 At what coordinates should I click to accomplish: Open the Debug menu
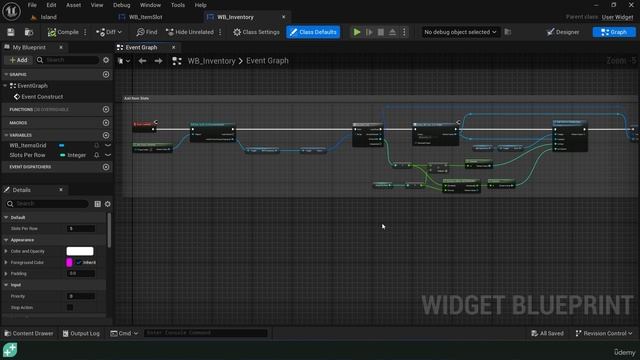point(121,5)
